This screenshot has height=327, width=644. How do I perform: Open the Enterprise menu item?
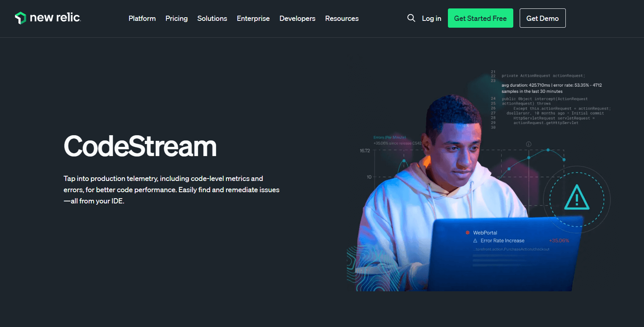tap(253, 18)
